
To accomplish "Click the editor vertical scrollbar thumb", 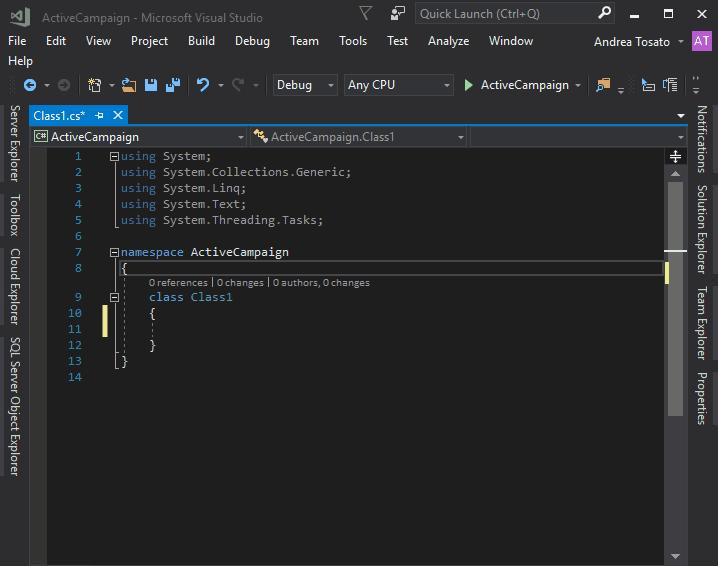I will 675,299.
